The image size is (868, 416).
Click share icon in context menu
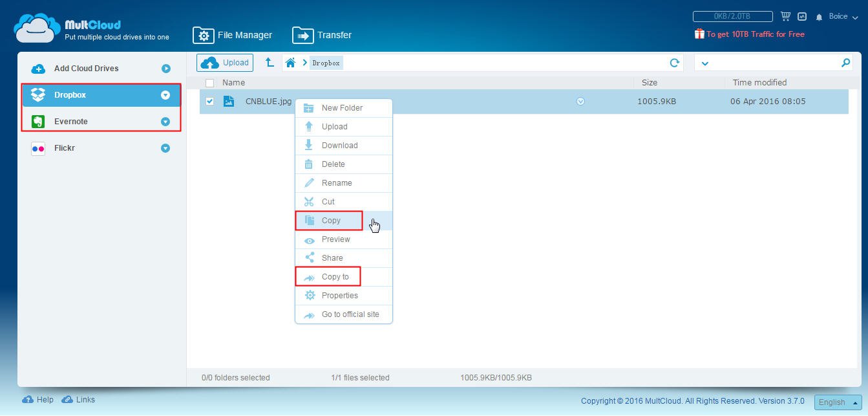click(x=309, y=257)
